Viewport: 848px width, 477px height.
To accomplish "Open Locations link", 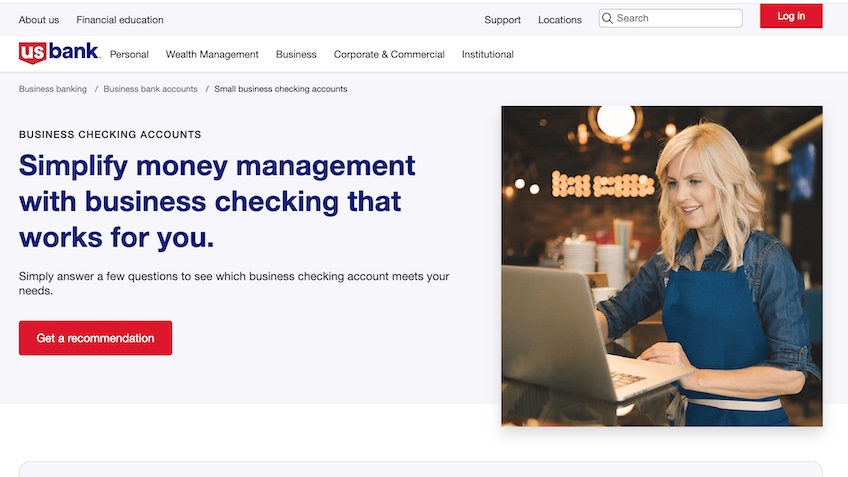I will click(x=560, y=20).
